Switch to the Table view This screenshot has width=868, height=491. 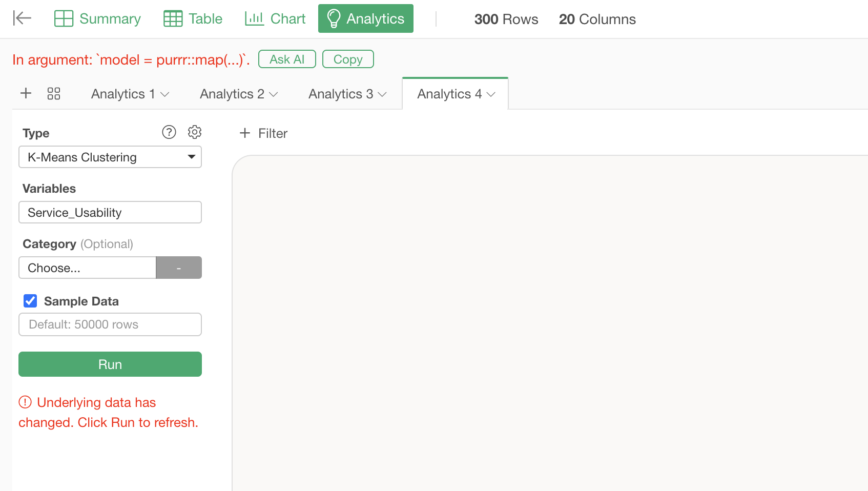point(193,19)
